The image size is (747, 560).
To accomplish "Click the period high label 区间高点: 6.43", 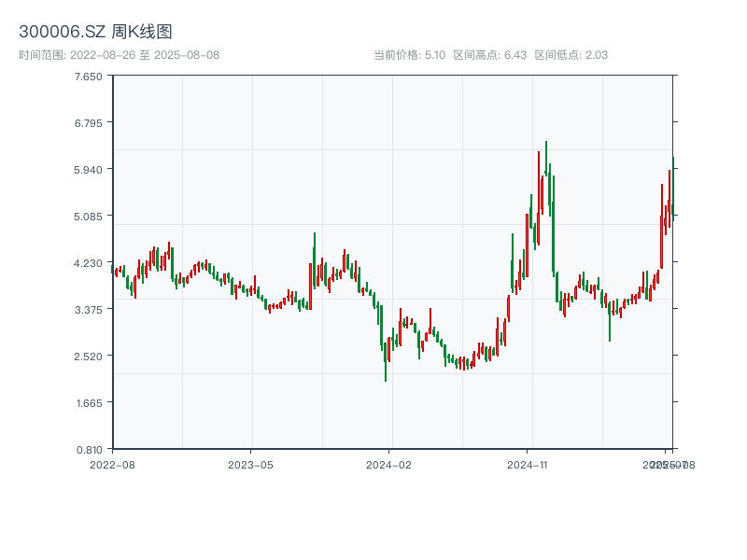I will point(489,55).
